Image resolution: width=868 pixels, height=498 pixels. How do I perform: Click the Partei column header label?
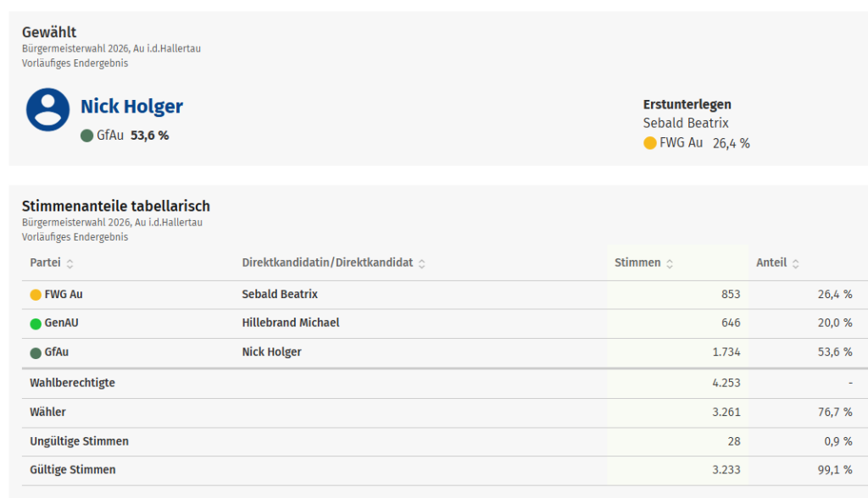(45, 263)
